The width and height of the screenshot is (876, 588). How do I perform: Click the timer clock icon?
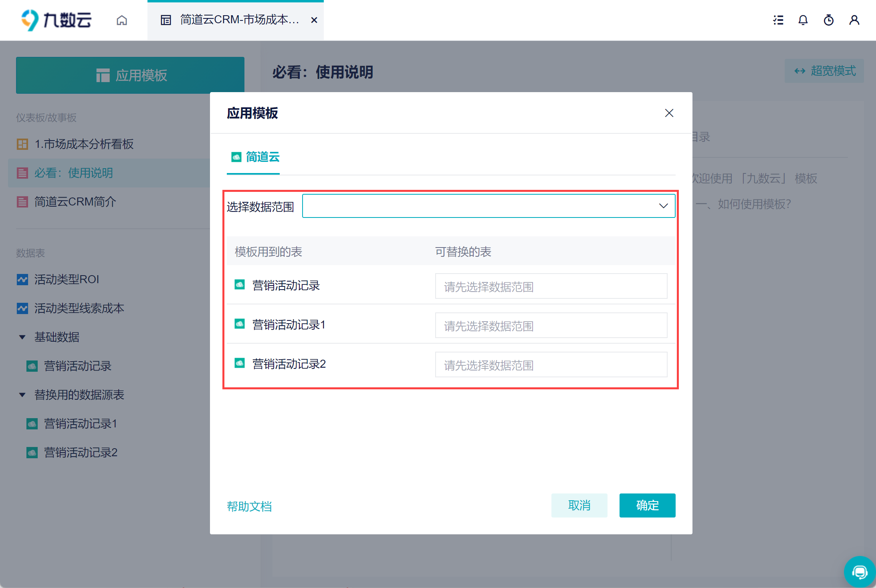click(829, 20)
